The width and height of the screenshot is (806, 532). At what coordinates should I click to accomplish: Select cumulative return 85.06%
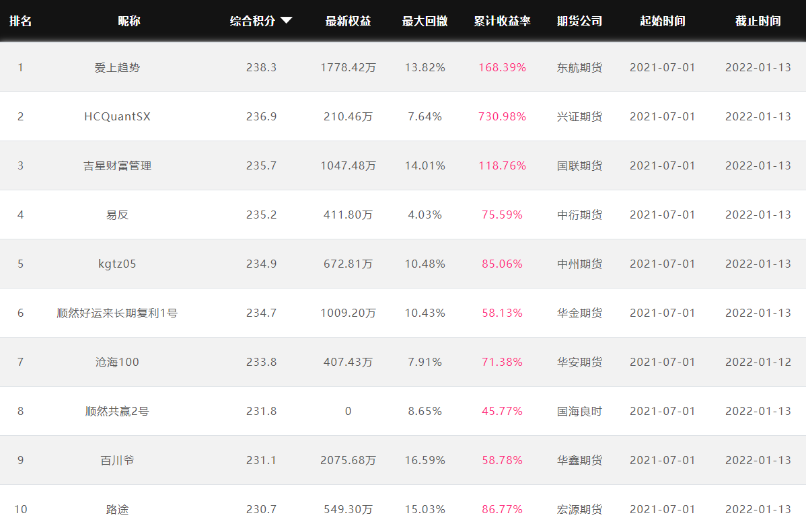point(502,264)
